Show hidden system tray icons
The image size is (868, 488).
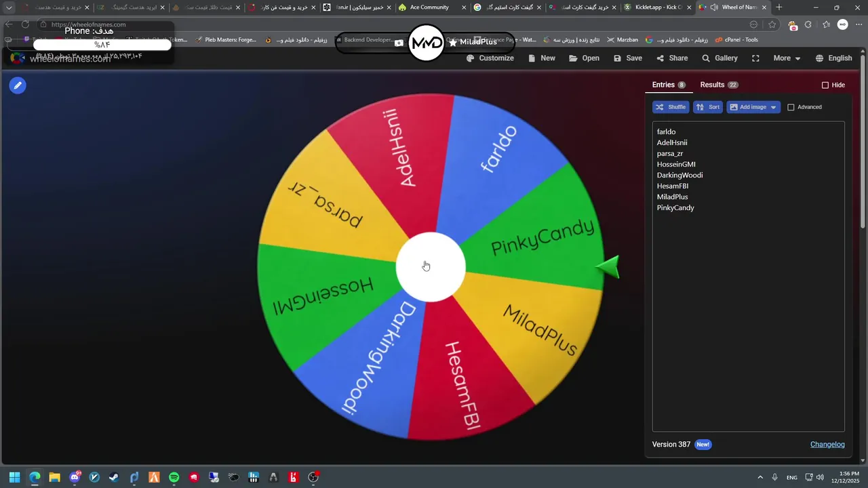click(760, 477)
